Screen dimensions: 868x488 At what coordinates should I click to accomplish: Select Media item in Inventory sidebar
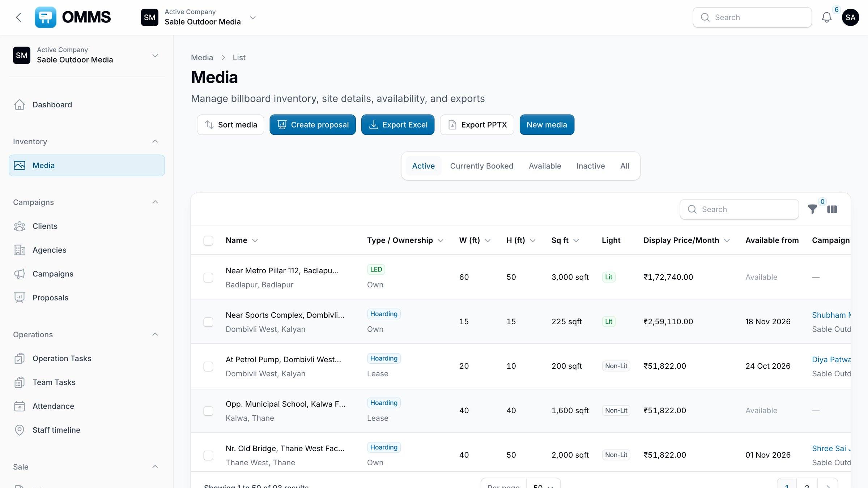coord(87,166)
